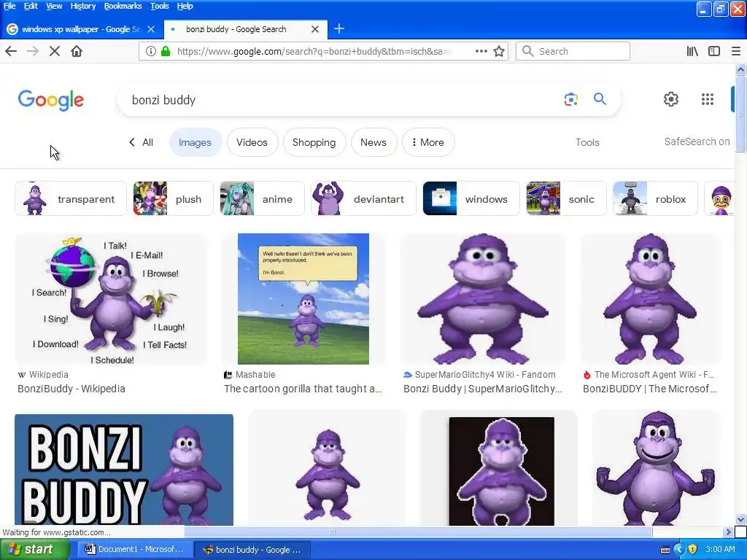The image size is (747, 560).
Task: Open the Library icon
Action: coord(692,51)
